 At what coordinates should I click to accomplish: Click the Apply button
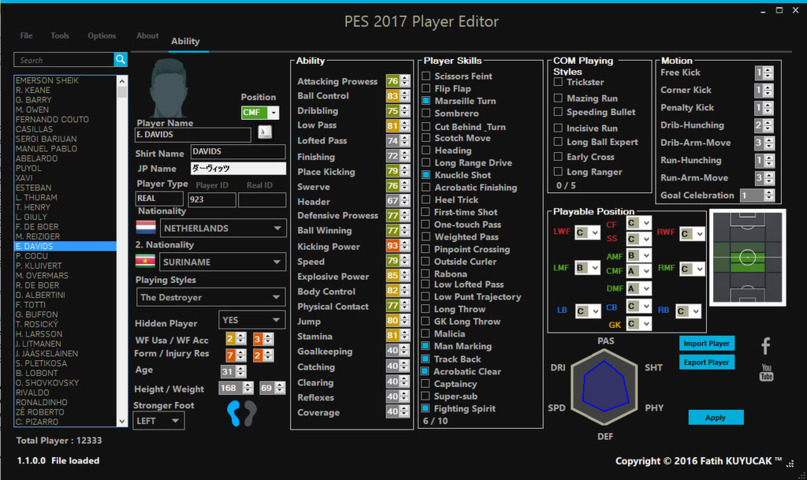[x=716, y=417]
